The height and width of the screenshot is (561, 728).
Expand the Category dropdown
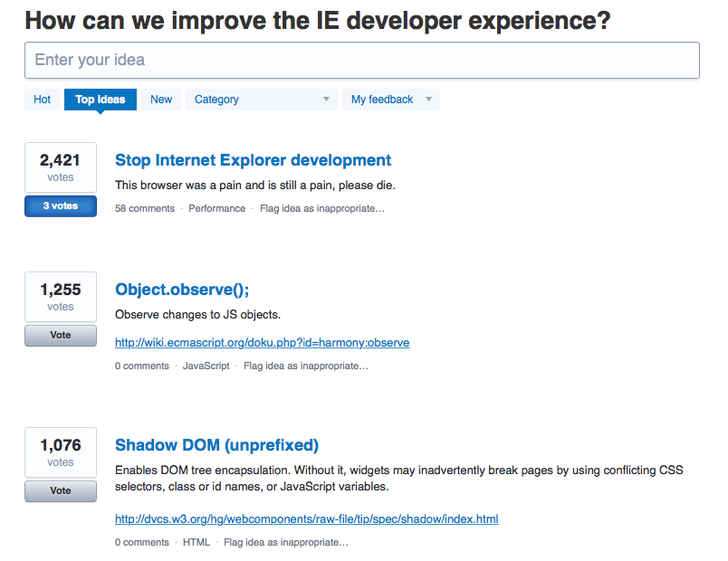(262, 100)
